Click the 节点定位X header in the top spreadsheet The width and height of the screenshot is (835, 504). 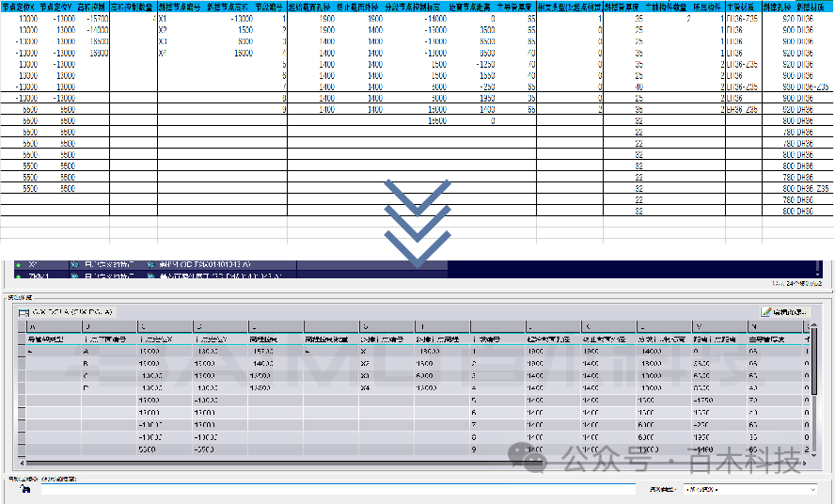(x=21, y=6)
